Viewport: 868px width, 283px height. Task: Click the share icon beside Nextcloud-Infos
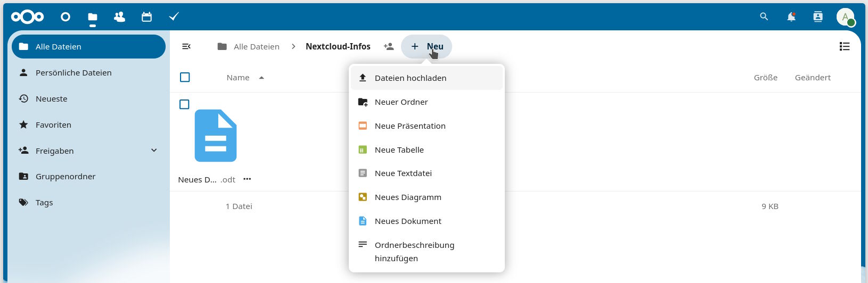(389, 47)
